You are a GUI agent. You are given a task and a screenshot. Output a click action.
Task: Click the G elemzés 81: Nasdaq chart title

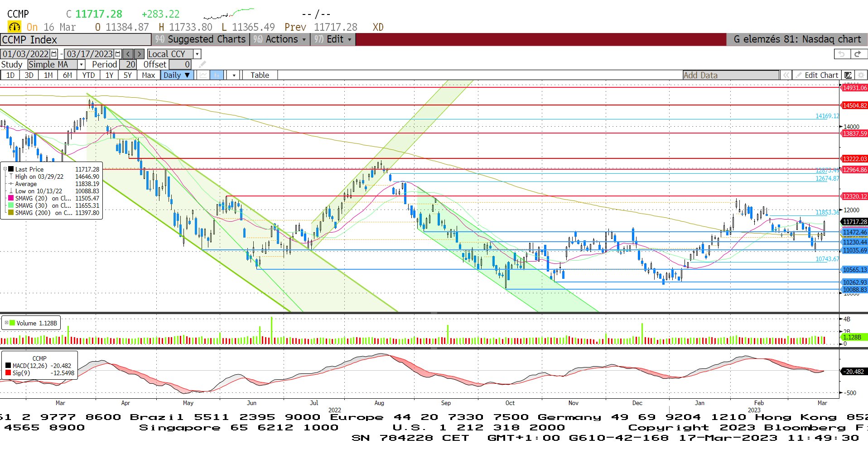tap(797, 39)
